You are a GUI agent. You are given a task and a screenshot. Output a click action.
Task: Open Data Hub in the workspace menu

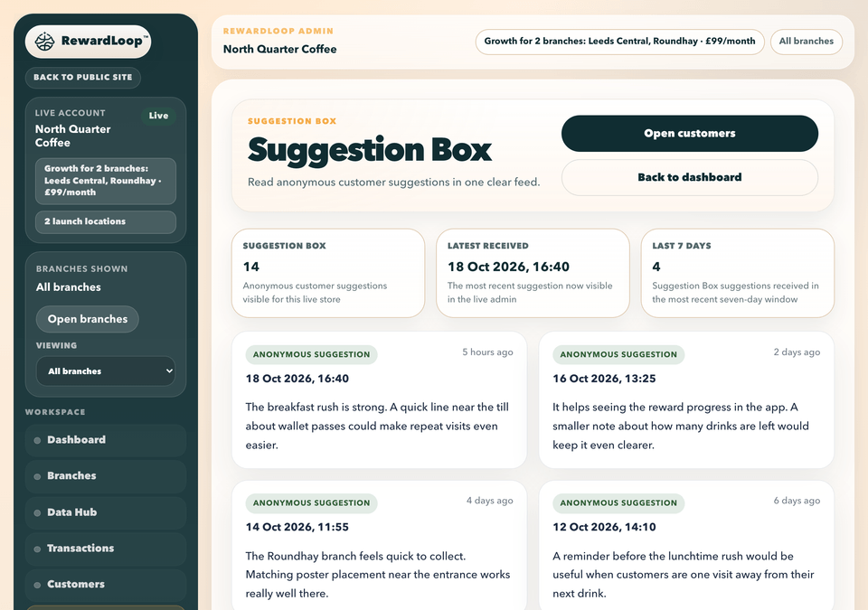(x=106, y=512)
